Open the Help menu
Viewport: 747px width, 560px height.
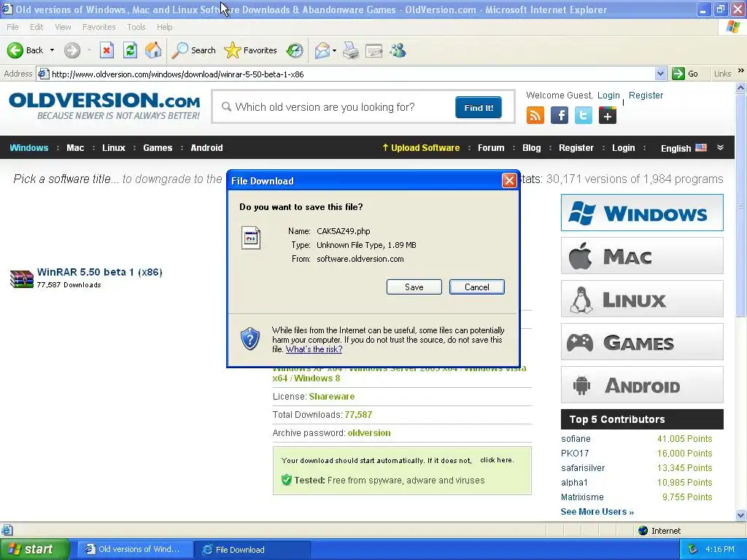coord(164,27)
